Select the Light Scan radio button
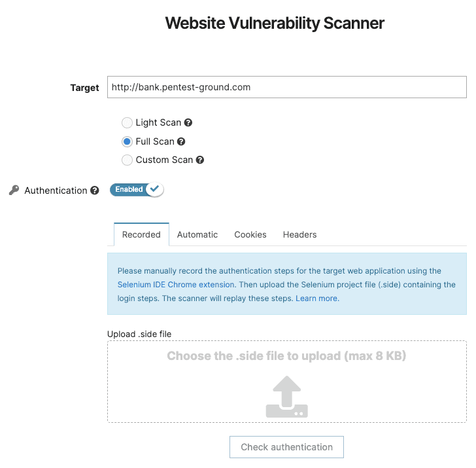The width and height of the screenshot is (476, 468). [127, 122]
